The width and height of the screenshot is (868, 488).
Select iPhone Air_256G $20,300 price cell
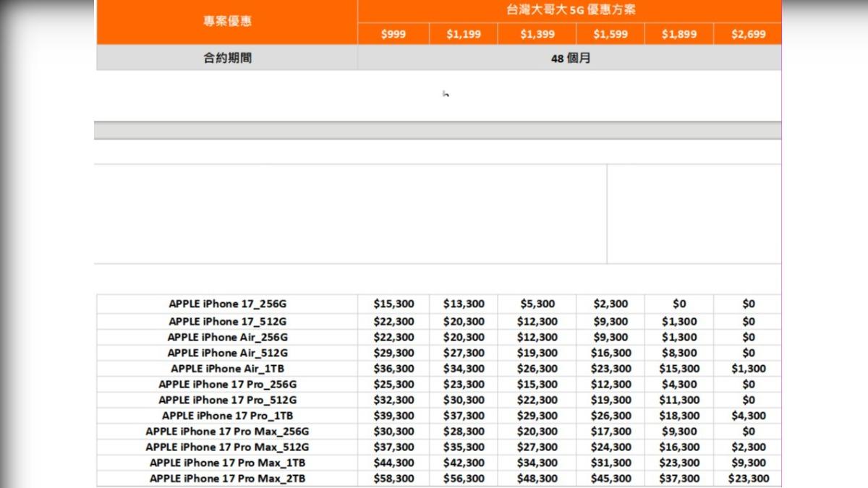pyautogui.click(x=464, y=337)
